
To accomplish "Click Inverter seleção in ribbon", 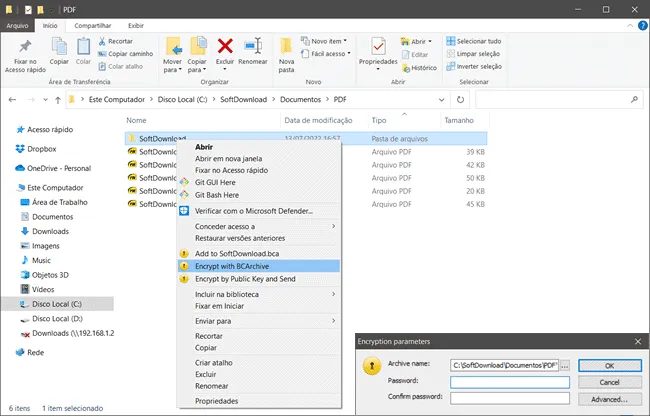I will click(474, 66).
